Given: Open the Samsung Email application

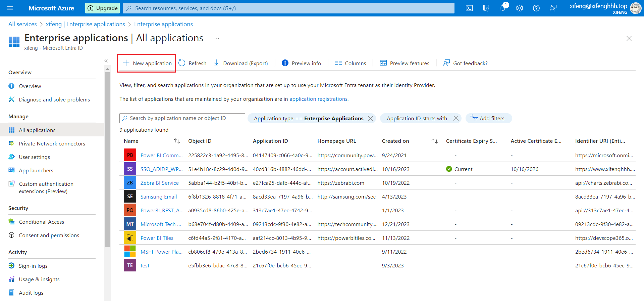Looking at the screenshot, I should [x=159, y=197].
